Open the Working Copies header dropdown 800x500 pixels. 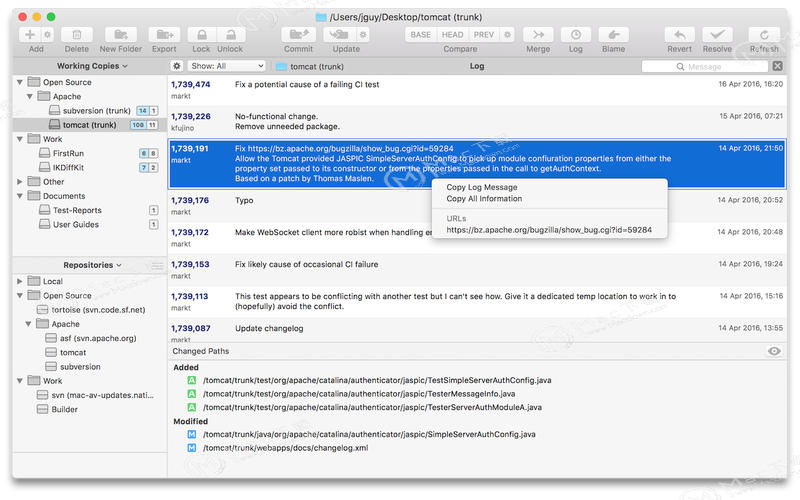coord(92,66)
